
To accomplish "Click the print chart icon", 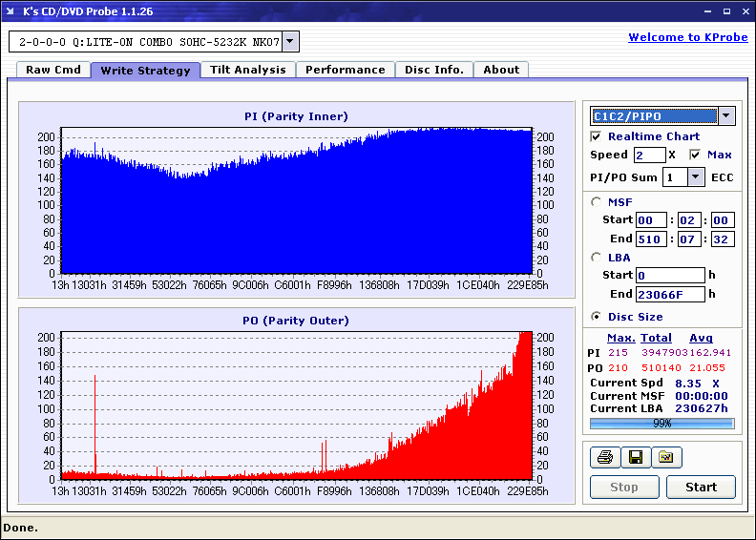I will [x=605, y=457].
